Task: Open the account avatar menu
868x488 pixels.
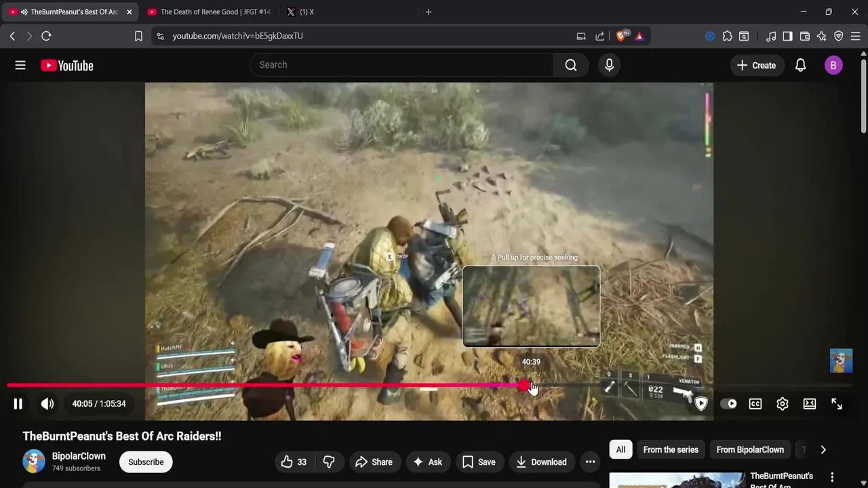Action: (833, 65)
